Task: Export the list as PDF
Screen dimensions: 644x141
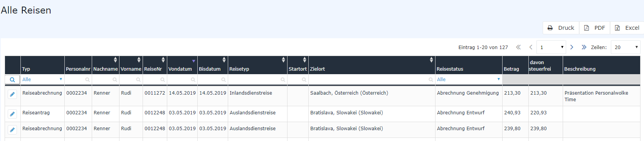Action: pyautogui.click(x=594, y=28)
